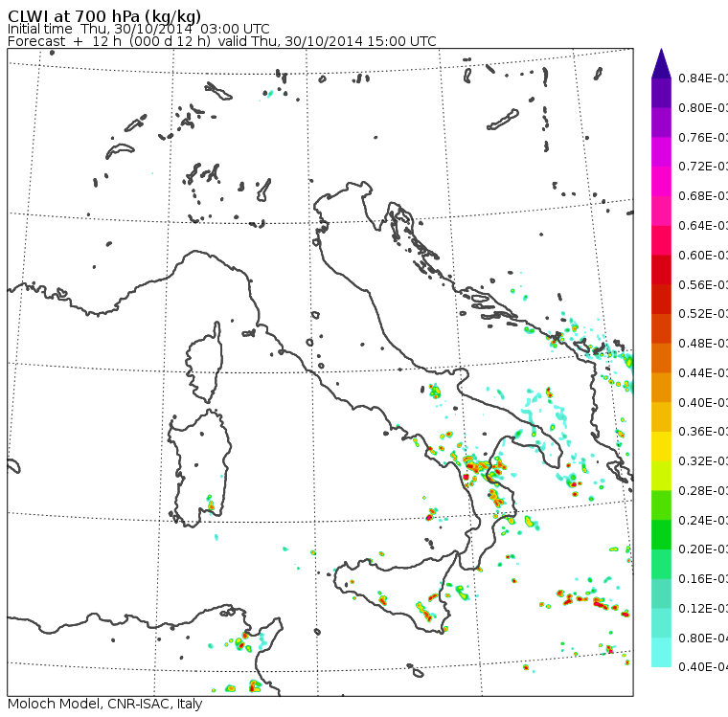Click the 0.40E-04 colorbar label

[703, 667]
